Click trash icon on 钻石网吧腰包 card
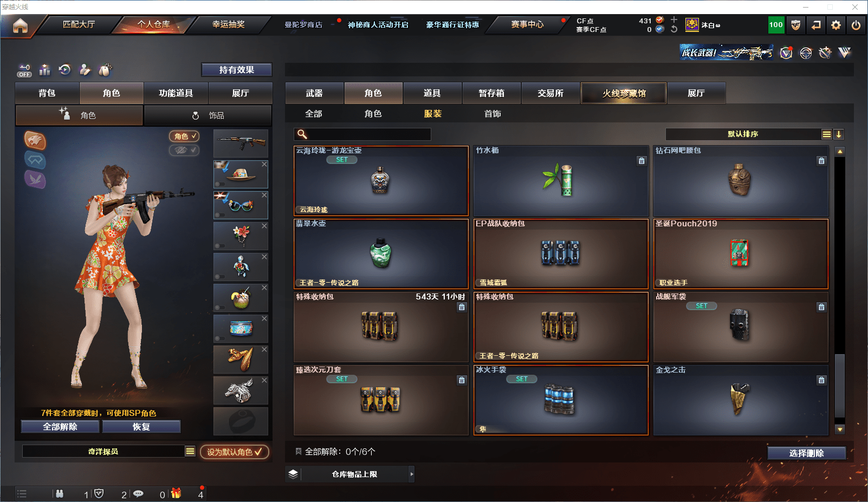 [x=821, y=161]
